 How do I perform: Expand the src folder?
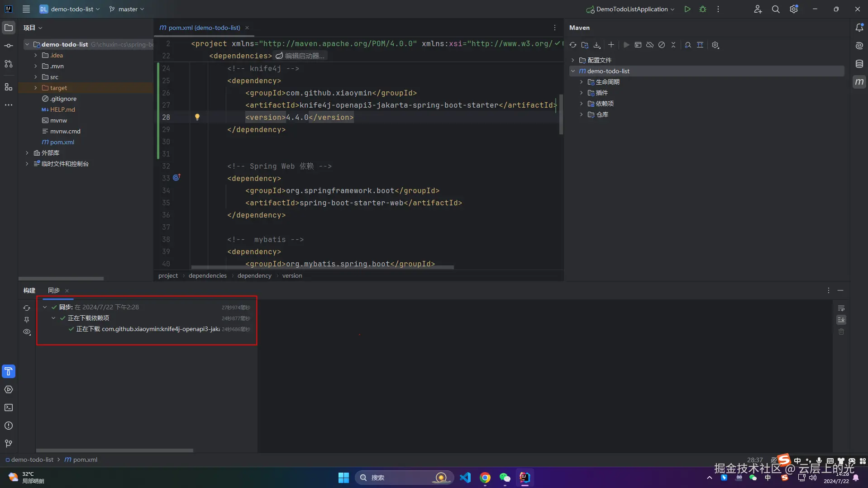pos(36,77)
